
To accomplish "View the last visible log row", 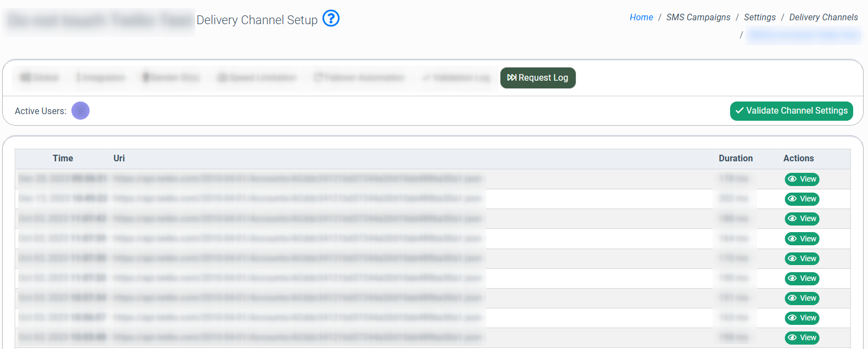I will coord(802,337).
